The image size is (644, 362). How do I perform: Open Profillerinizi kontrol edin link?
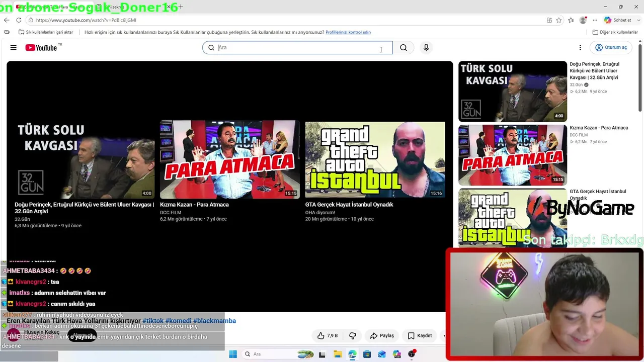pos(348,32)
